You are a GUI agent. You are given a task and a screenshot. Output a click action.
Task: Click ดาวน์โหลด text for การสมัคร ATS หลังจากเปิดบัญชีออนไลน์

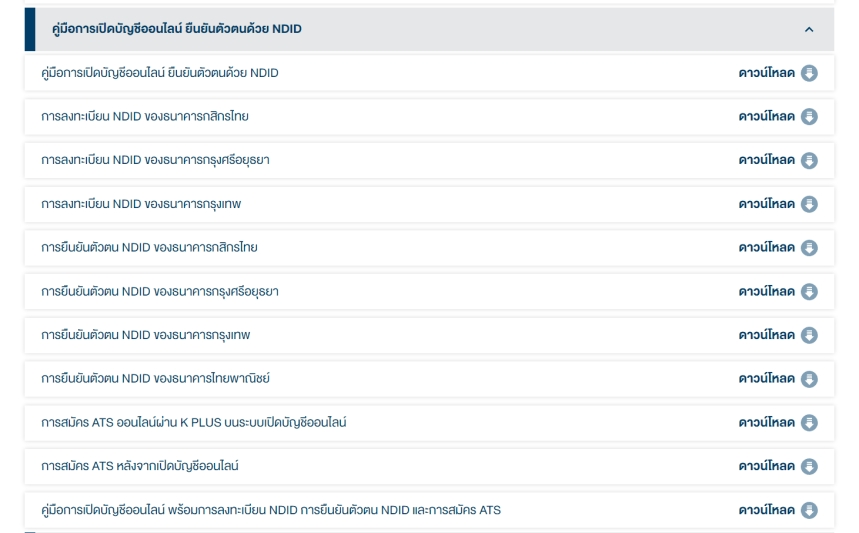(x=766, y=466)
